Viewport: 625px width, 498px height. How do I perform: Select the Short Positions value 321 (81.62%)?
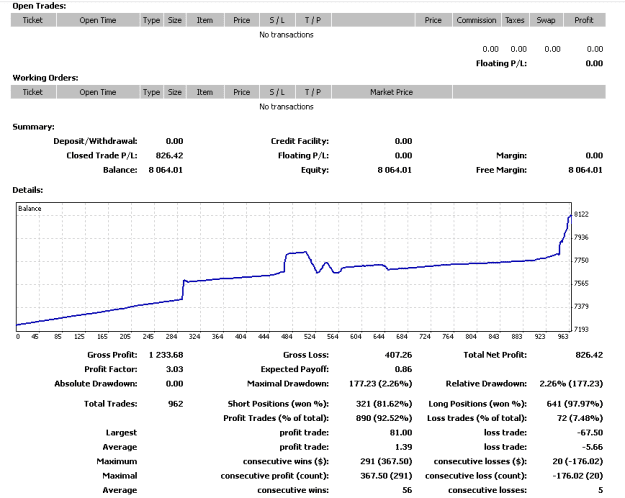click(x=384, y=404)
